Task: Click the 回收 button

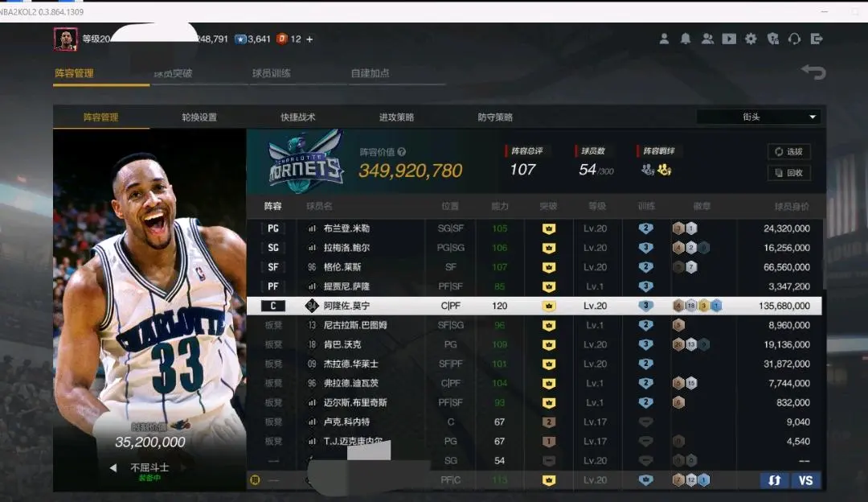Action: 788,172
